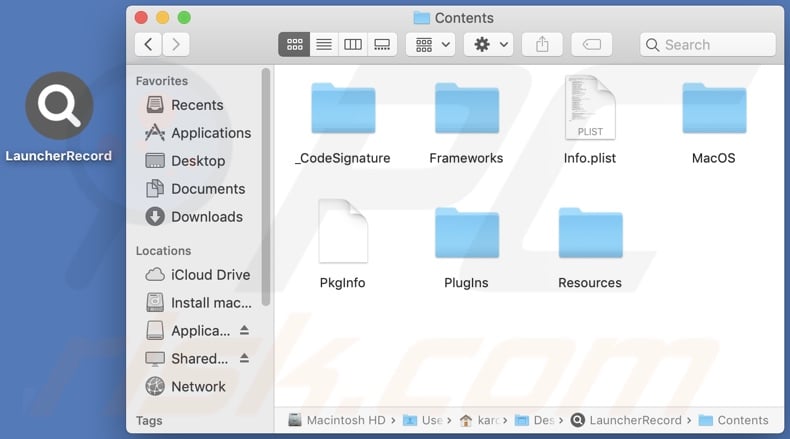
Task: Select the Shared... item in sidebar
Action: pyautogui.click(x=187, y=358)
